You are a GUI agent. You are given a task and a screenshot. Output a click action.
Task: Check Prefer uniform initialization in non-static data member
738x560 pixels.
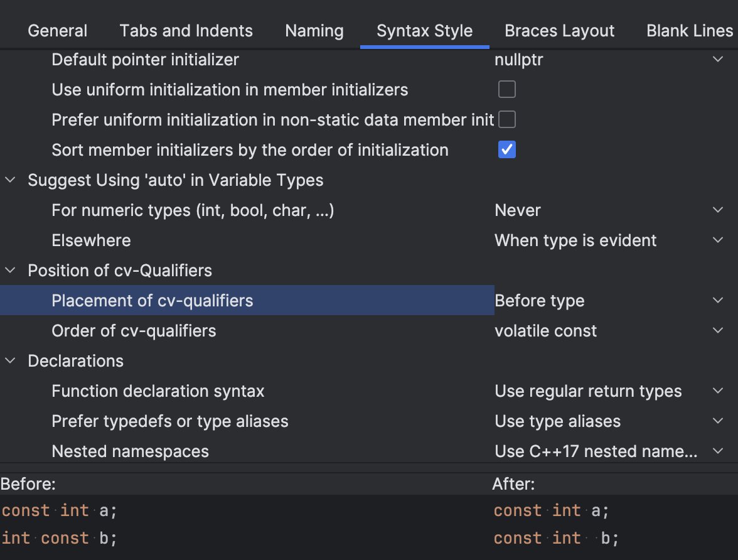click(x=506, y=119)
